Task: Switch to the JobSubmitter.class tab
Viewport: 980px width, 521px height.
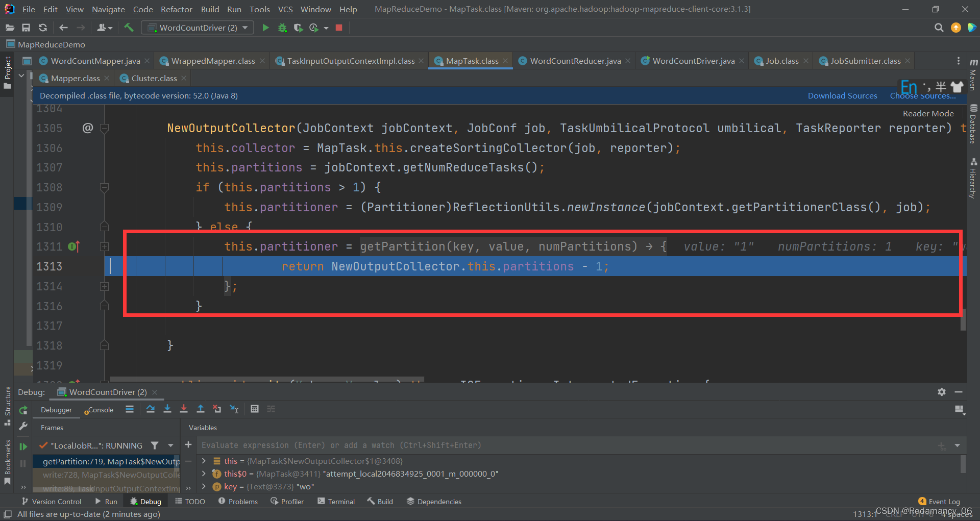Action: (x=865, y=61)
